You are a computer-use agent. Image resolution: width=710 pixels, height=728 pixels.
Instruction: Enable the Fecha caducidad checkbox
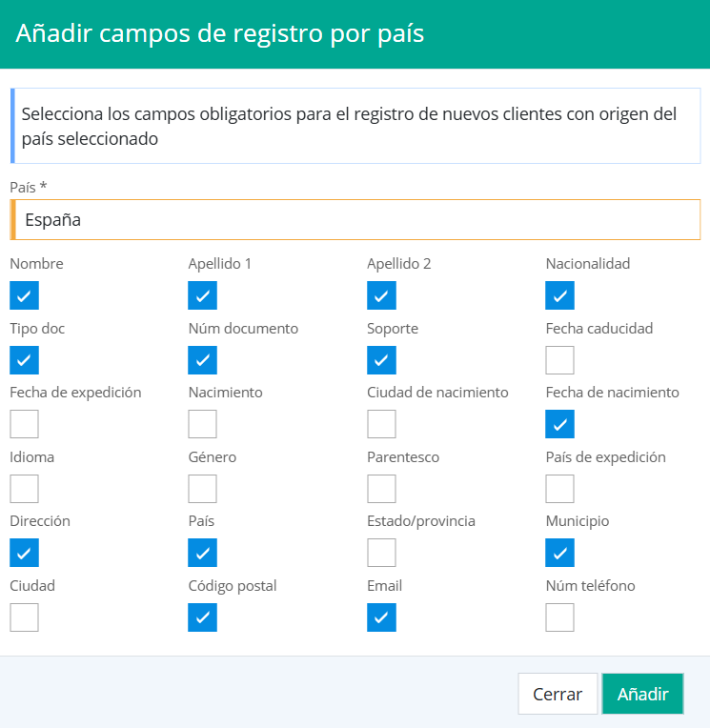(560, 360)
